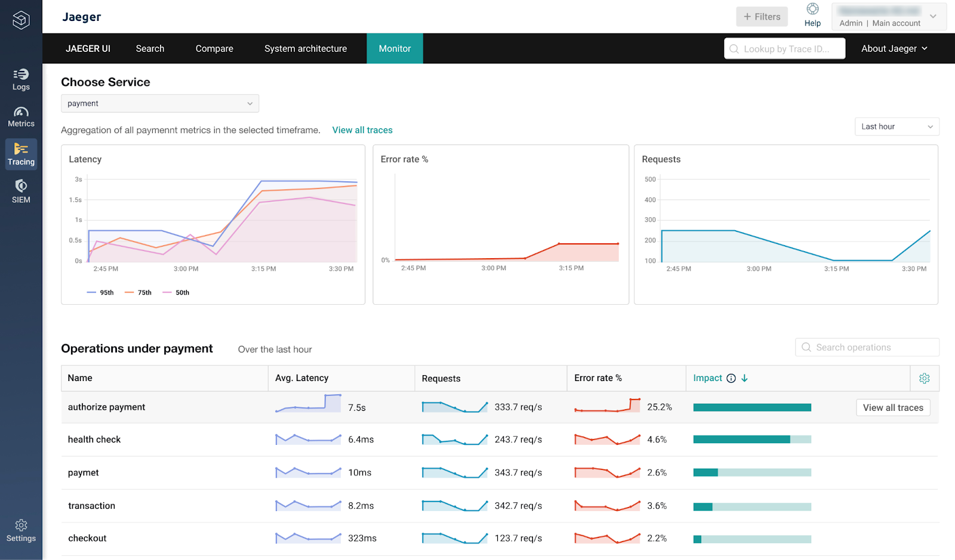Viewport: 955px width, 560px height.
Task: Toggle the 50th percentile legend
Action: pos(176,293)
